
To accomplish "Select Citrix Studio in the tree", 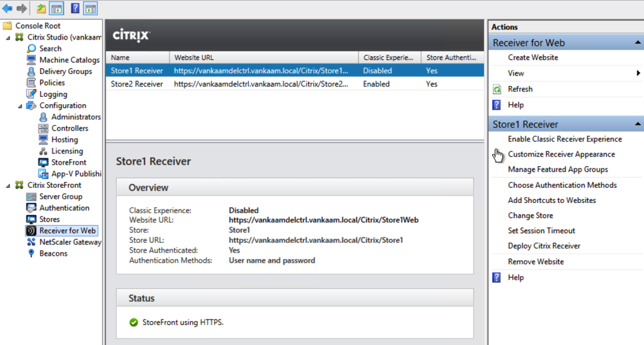I will pyautogui.click(x=64, y=37).
